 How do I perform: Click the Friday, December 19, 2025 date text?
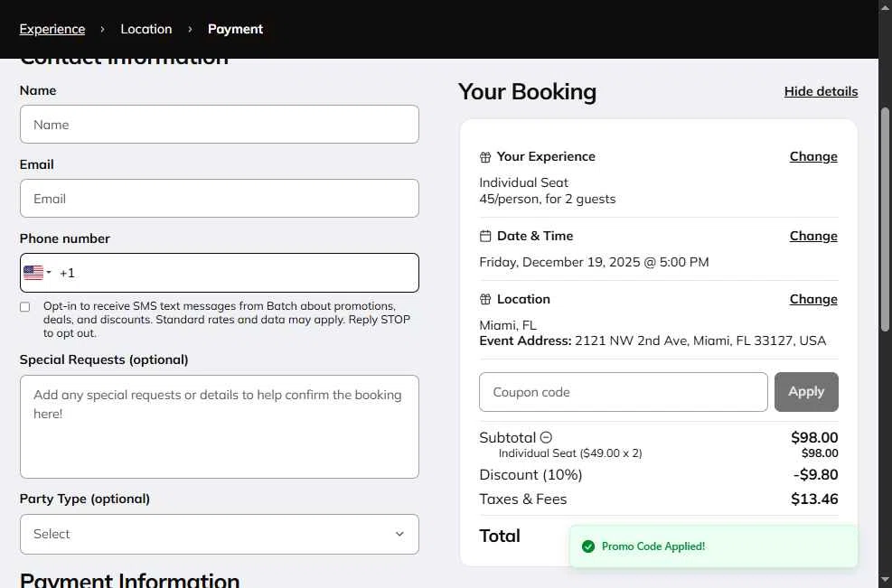point(594,262)
